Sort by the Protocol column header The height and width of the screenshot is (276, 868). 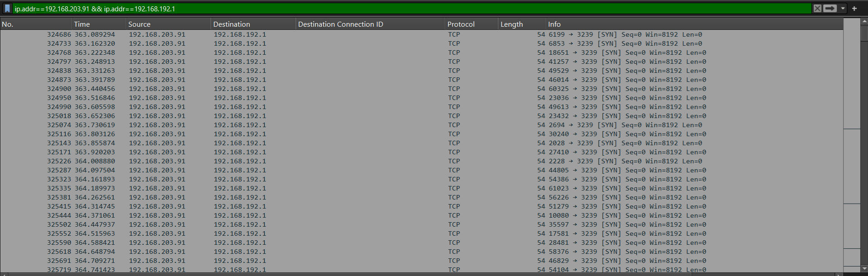471,24
